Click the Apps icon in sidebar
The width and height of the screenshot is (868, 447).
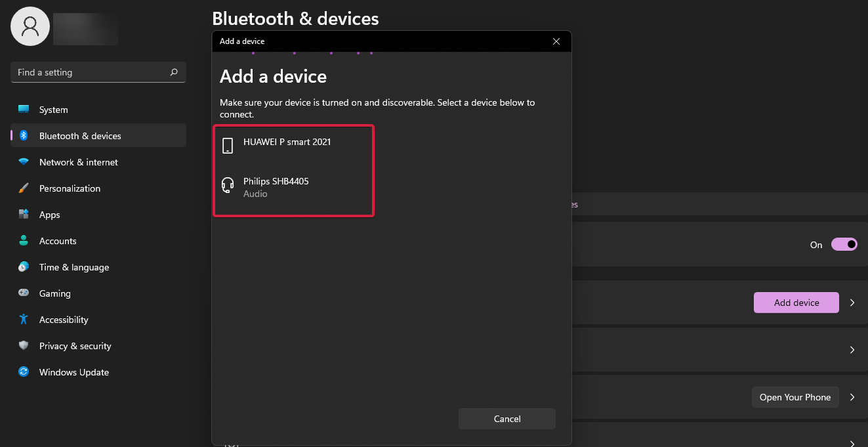pos(24,215)
